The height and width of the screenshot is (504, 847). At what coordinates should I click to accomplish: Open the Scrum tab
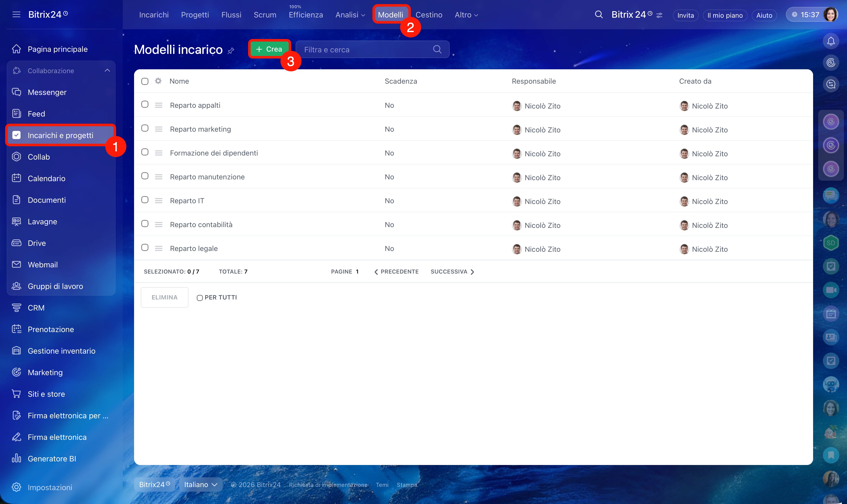[x=265, y=15]
